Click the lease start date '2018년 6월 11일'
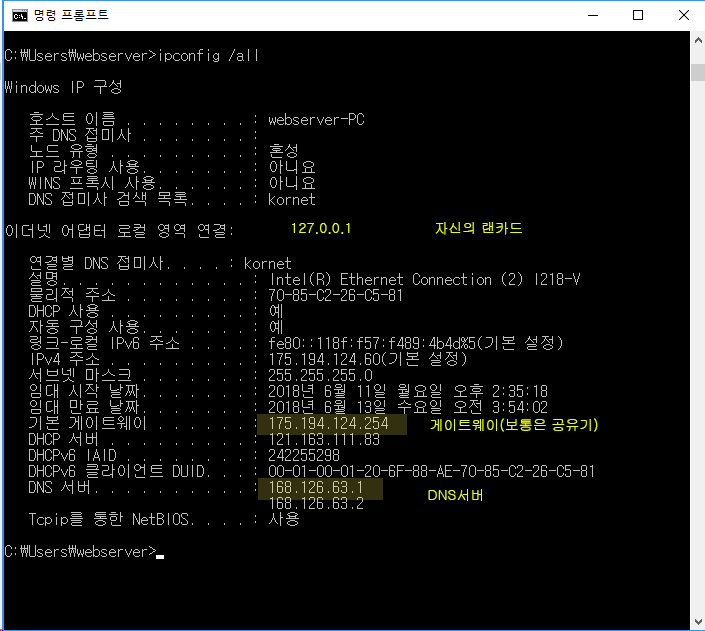705x631 pixels. (327, 391)
